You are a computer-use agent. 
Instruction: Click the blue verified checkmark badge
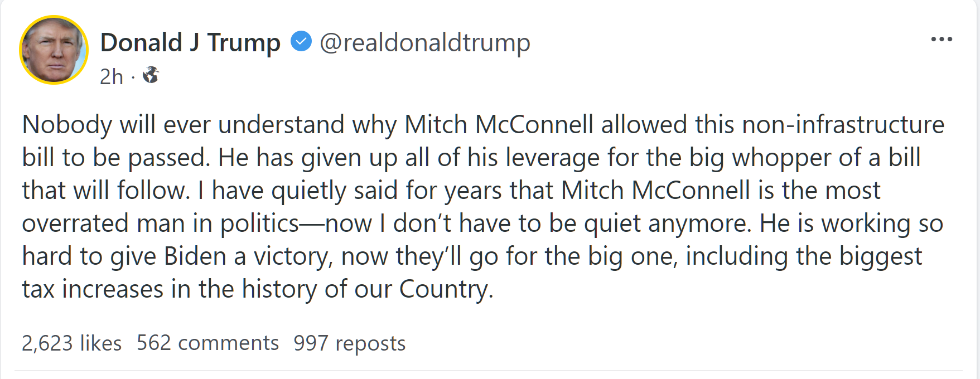(x=301, y=42)
